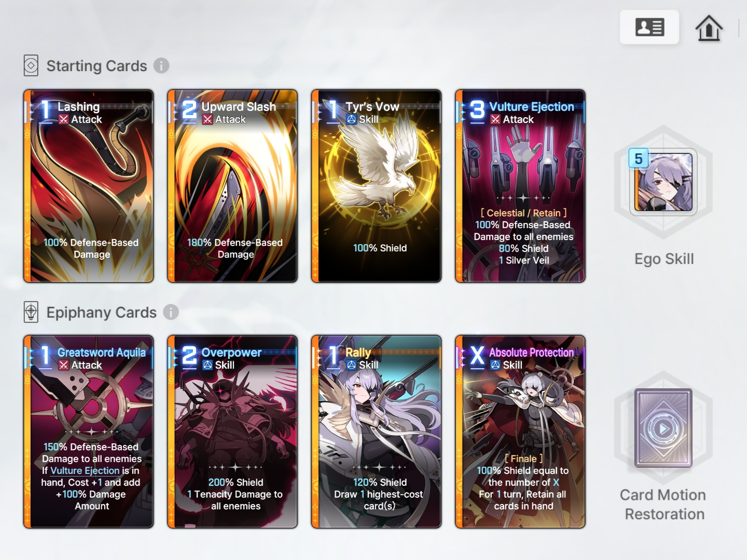The height and width of the screenshot is (560, 747).
Task: Click the Starting Cards section icon
Action: tap(31, 66)
